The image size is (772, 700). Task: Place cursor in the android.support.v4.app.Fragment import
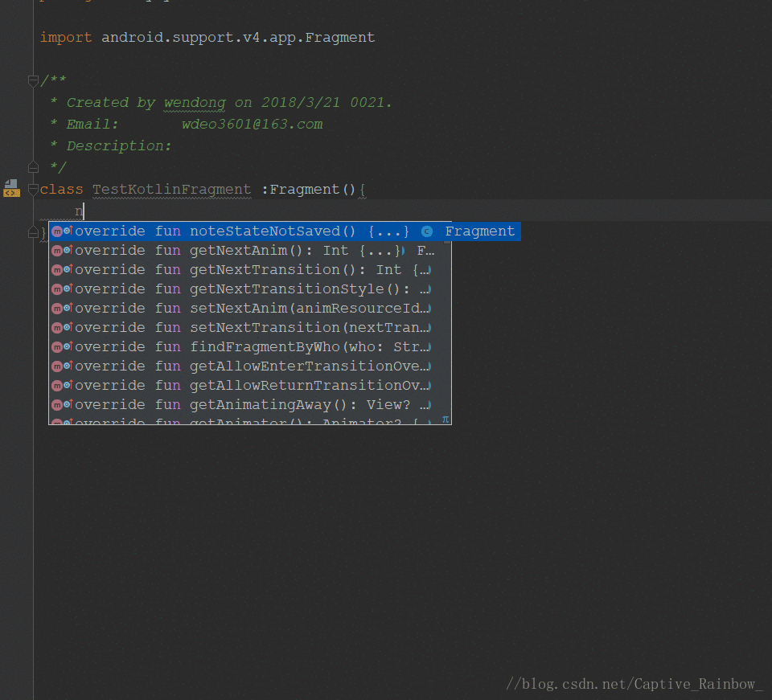237,38
